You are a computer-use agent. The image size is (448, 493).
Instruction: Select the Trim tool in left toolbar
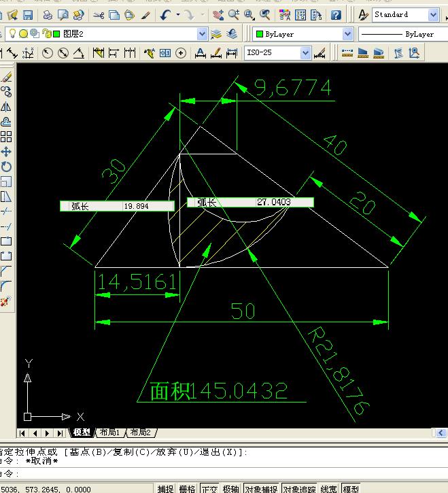click(x=6, y=211)
